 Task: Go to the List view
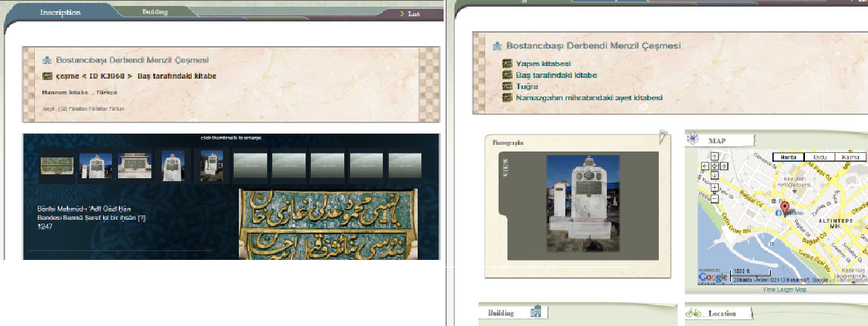coord(410,13)
